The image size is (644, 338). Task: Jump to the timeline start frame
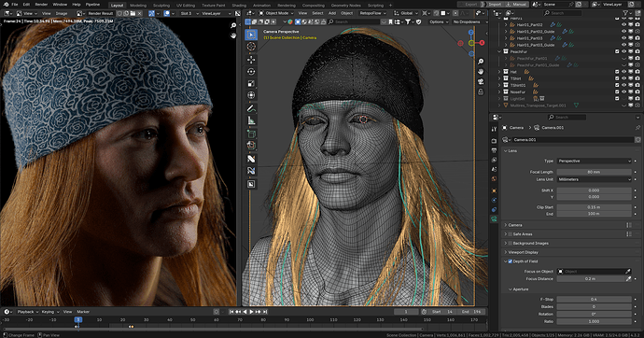pos(231,312)
